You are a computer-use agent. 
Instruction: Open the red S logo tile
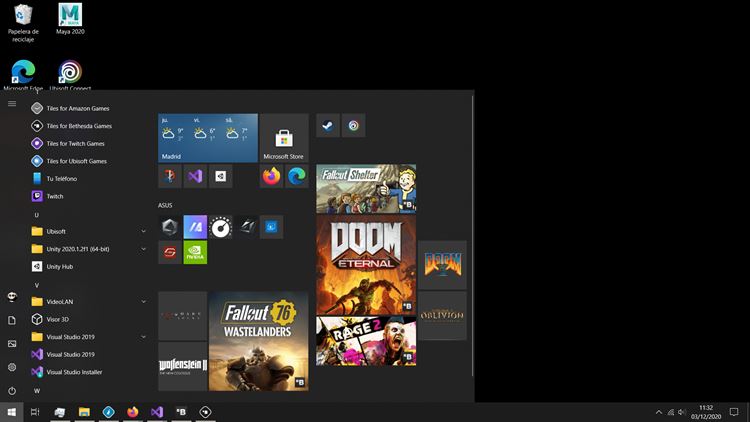[170, 252]
